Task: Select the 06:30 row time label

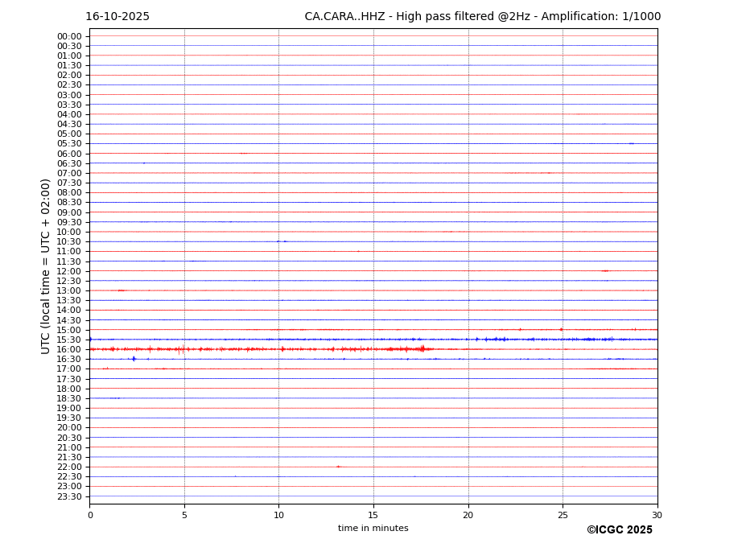Action: point(68,163)
